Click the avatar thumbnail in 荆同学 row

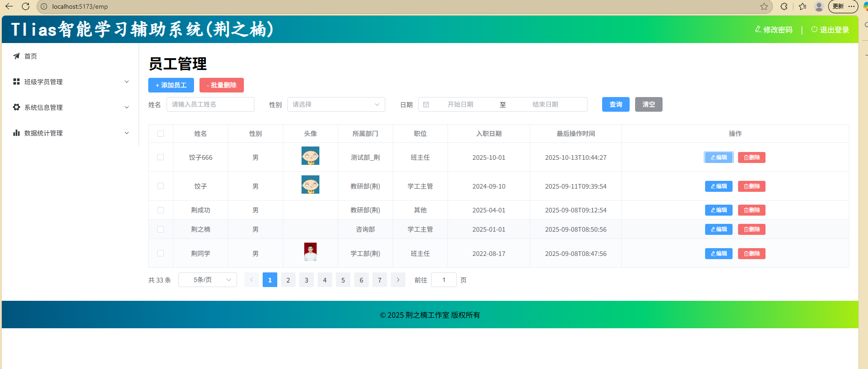pos(310,252)
